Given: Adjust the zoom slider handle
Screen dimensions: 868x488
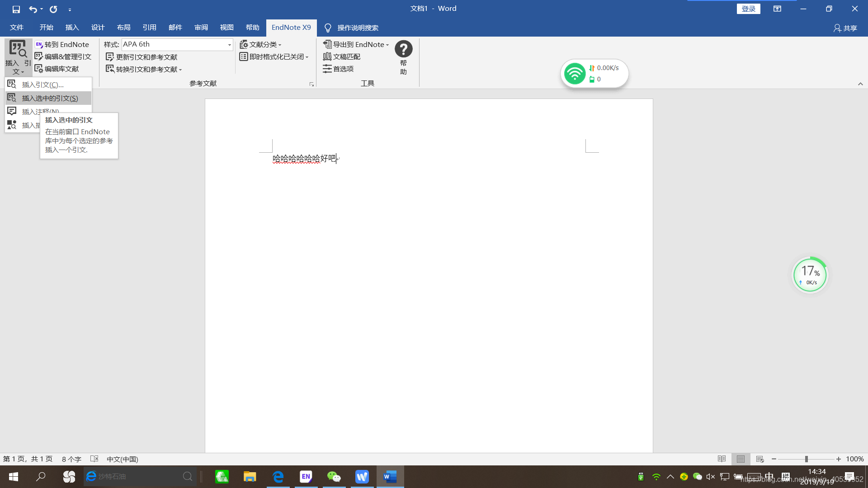Looking at the screenshot, I should [806, 459].
